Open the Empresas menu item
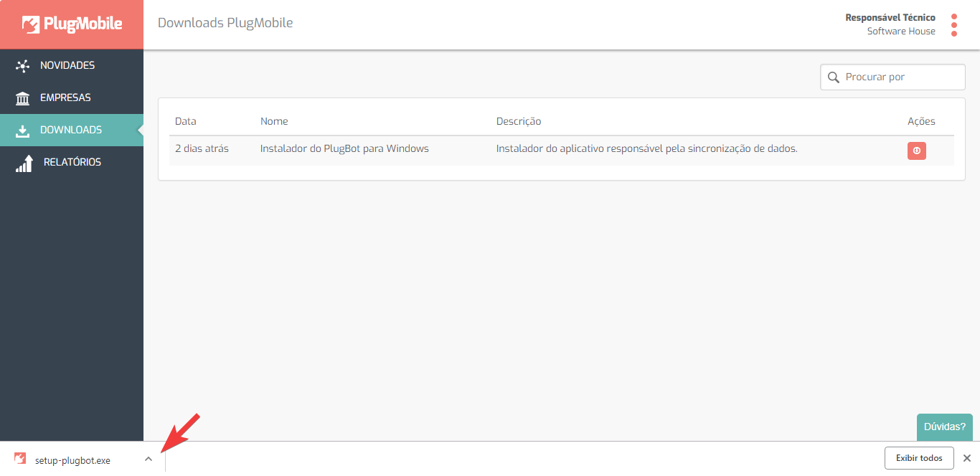 (x=72, y=97)
